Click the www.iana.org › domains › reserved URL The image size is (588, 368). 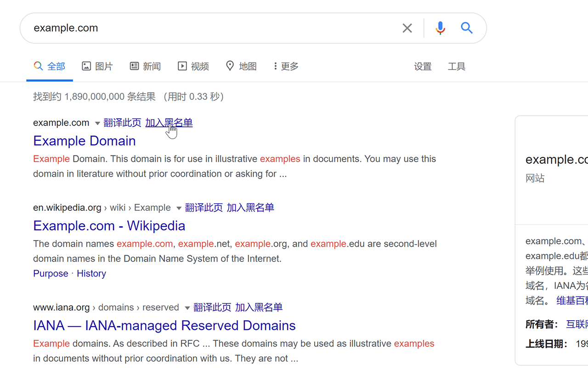[106, 307]
